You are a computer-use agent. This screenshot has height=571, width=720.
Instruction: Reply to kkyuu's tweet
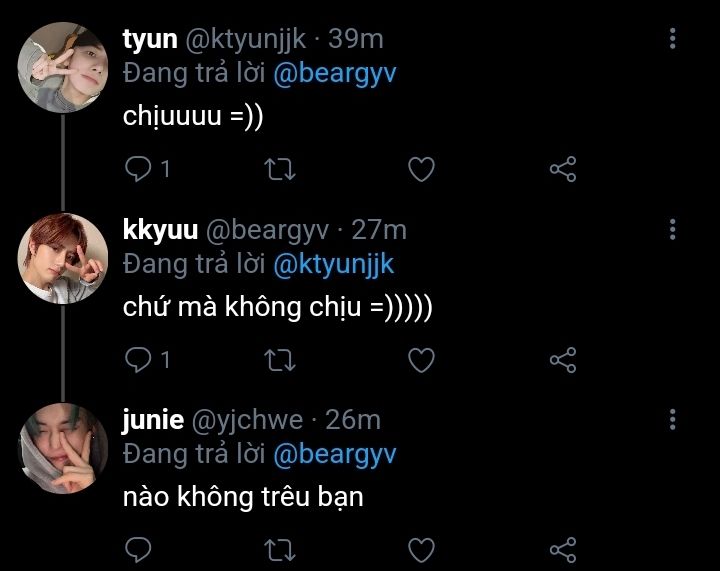coord(138,359)
